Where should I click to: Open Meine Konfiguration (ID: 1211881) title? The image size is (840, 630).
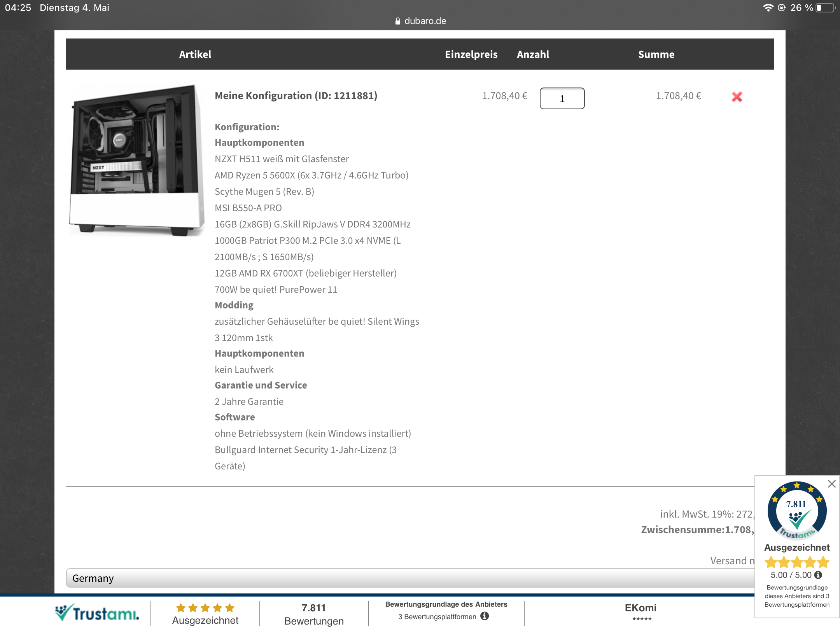[296, 96]
